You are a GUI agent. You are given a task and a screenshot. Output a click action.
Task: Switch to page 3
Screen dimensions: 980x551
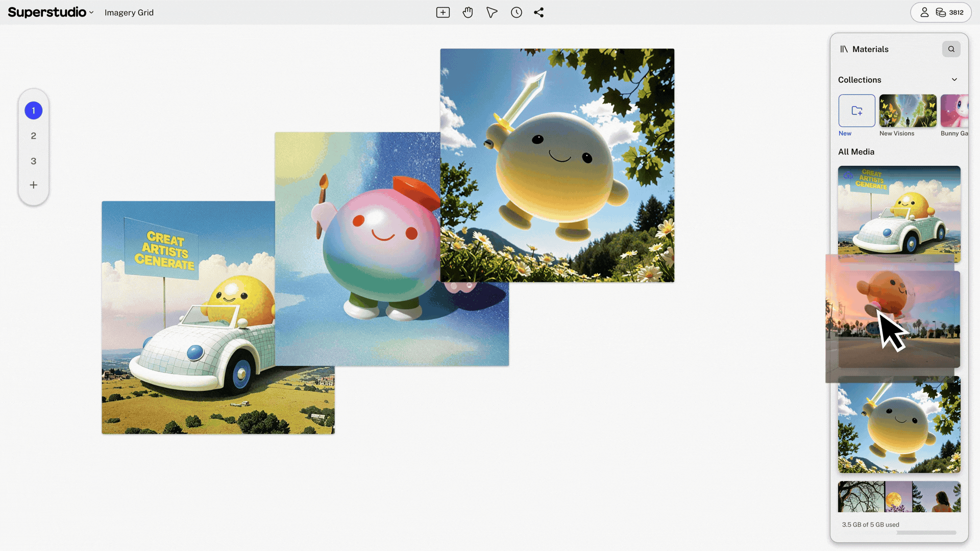(33, 161)
